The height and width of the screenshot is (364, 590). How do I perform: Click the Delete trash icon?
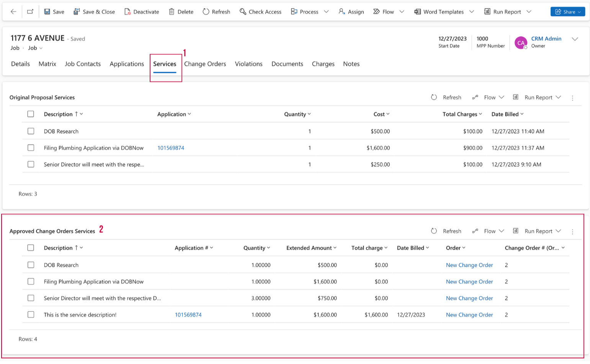172,11
